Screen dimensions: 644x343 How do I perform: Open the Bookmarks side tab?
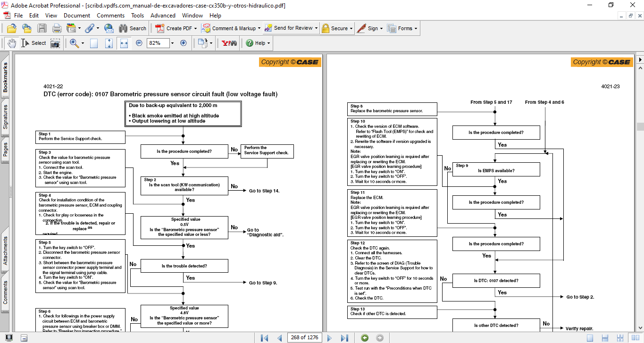coord(5,77)
